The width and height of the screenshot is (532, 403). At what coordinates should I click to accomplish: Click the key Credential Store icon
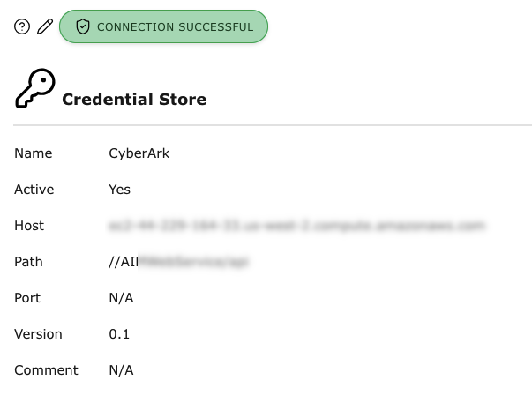click(x=35, y=90)
